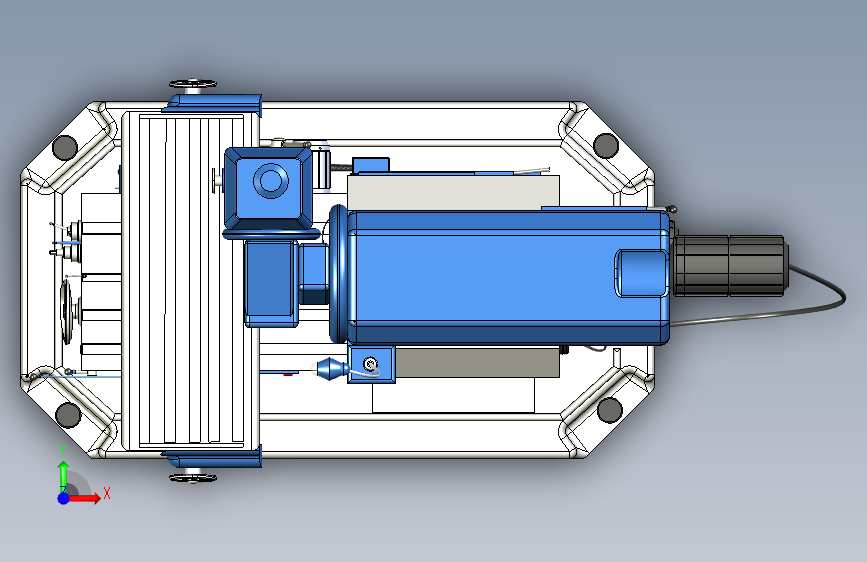Select the rounded blue cover on the motor end
The image size is (867, 562).
(641, 273)
